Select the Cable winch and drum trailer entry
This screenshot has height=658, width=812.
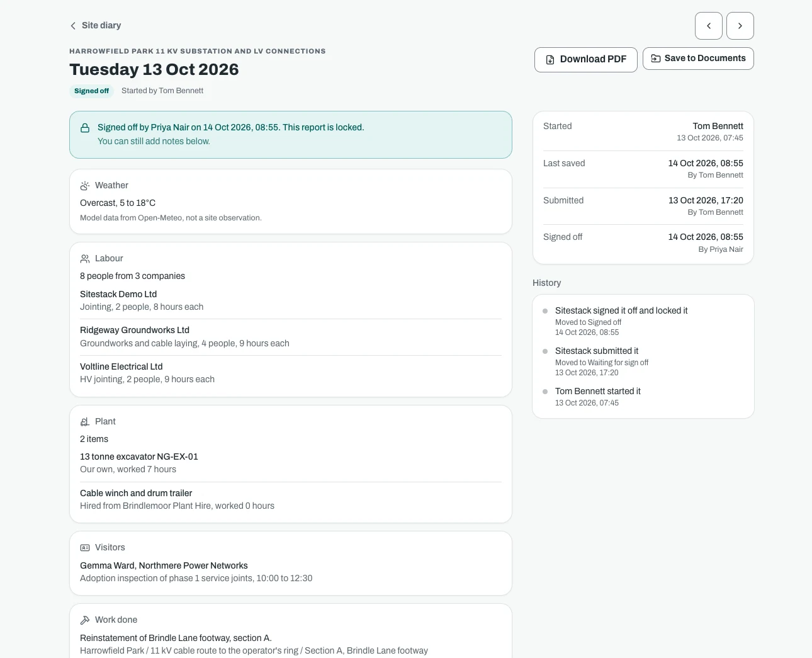291,499
